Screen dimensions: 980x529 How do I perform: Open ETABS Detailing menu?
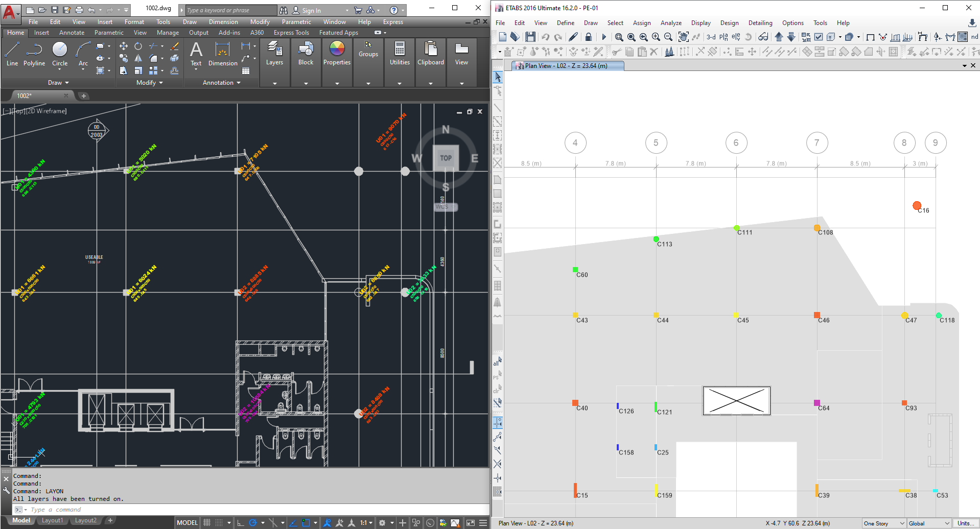click(x=760, y=22)
